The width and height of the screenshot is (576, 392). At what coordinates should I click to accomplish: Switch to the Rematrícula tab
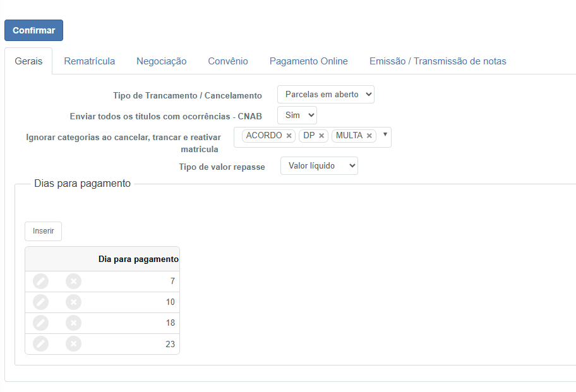[89, 61]
